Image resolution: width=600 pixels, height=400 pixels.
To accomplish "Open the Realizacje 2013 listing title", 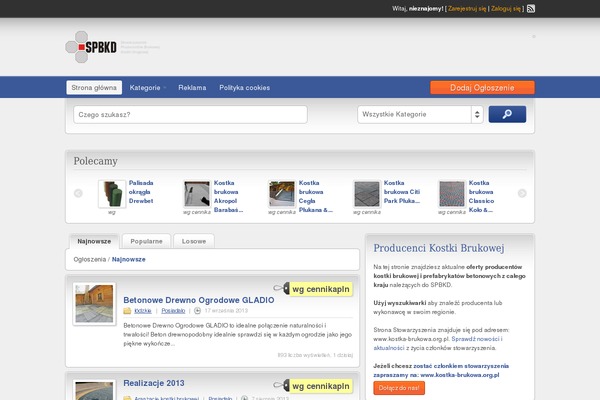I will point(154,383).
